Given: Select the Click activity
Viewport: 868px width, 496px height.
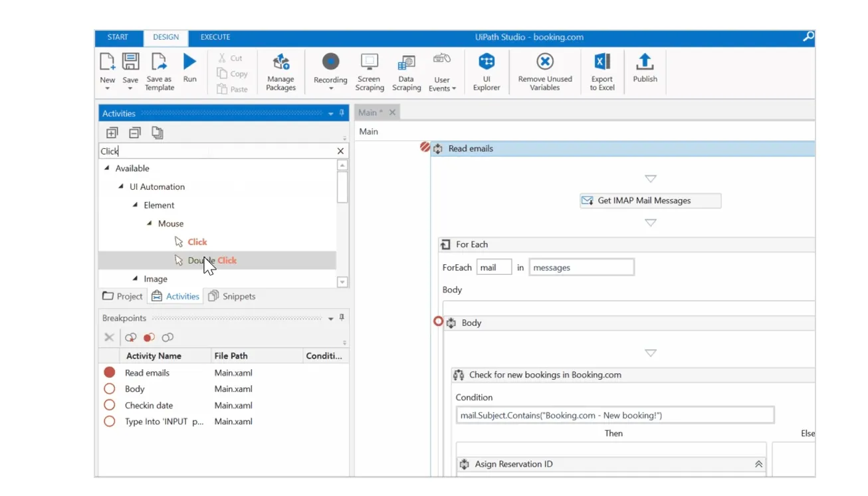Looking at the screenshot, I should pyautogui.click(x=190, y=242).
